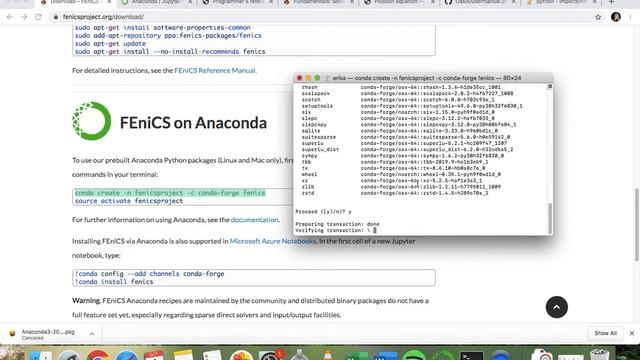The image size is (640, 360).
Task: Click 'FEniCS on Anaconda' heading
Action: click(x=193, y=122)
